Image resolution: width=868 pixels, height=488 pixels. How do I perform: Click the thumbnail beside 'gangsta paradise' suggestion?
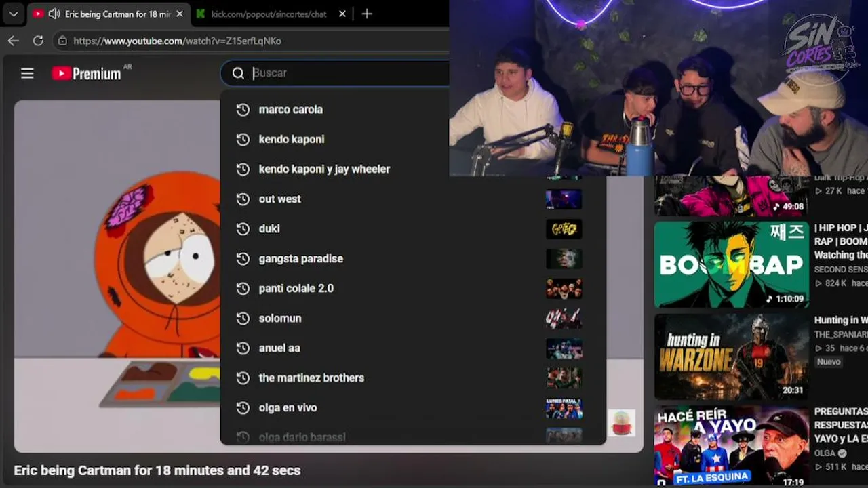pos(564,259)
